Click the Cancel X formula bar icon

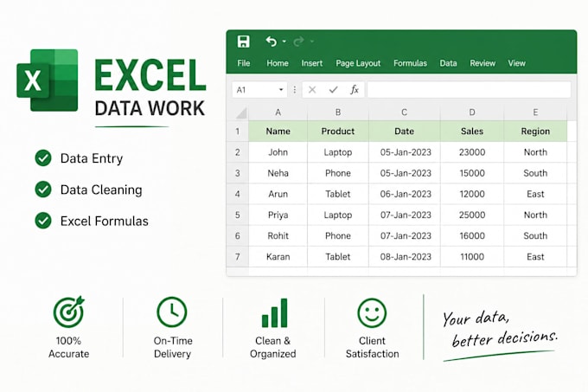point(312,90)
